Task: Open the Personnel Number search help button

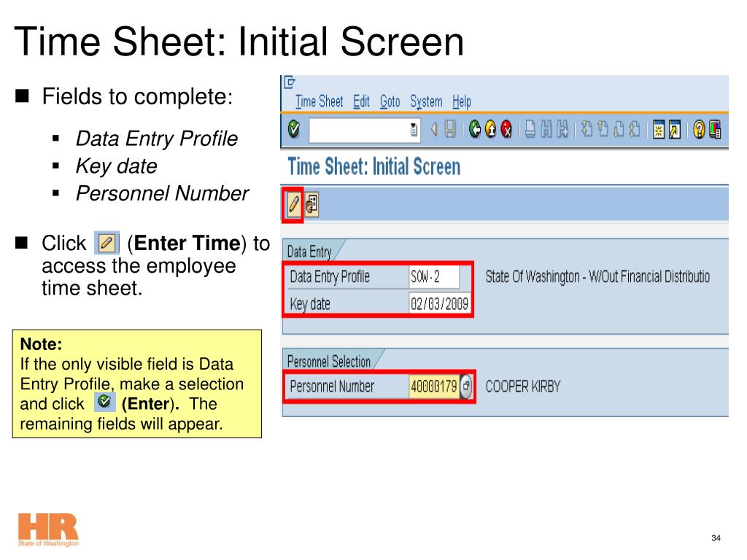Action: pyautogui.click(x=466, y=386)
